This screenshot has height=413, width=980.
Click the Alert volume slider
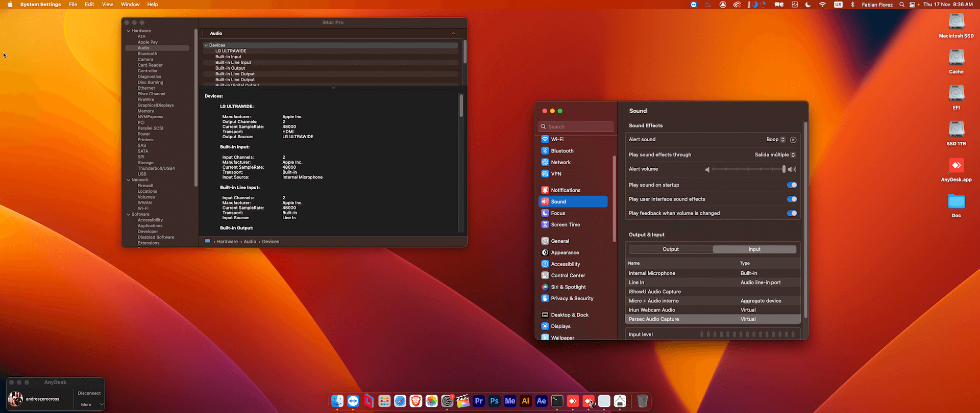[748, 169]
